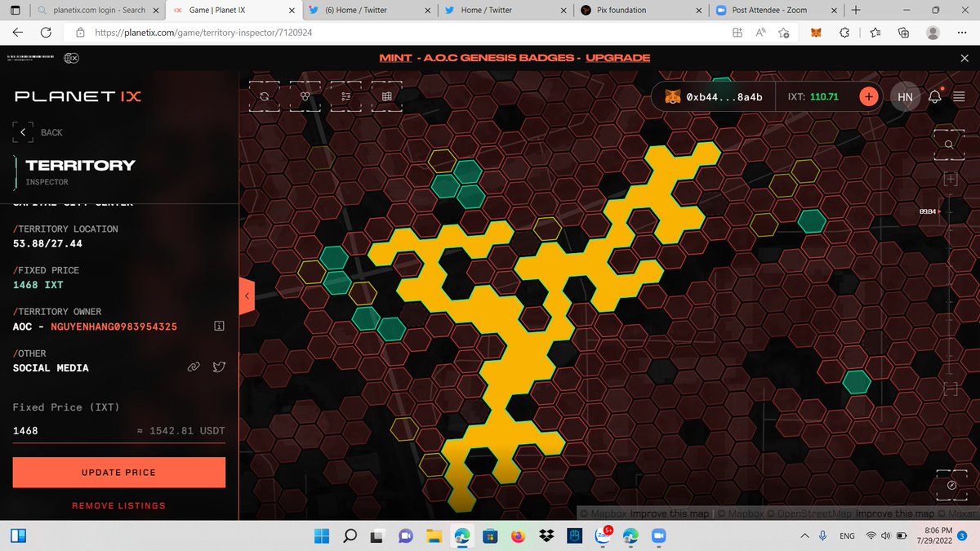Screen dimensions: 980x551
Task: Click the Twitter share icon in panel
Action: 218,367
